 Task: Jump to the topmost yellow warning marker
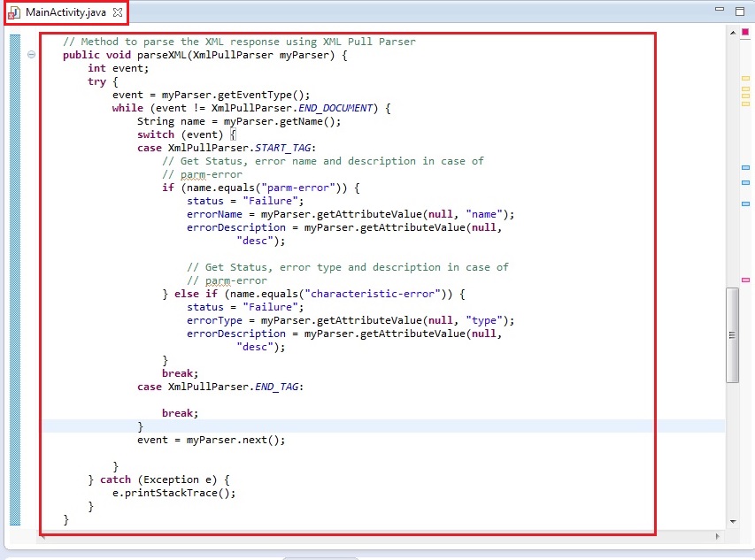point(745,79)
